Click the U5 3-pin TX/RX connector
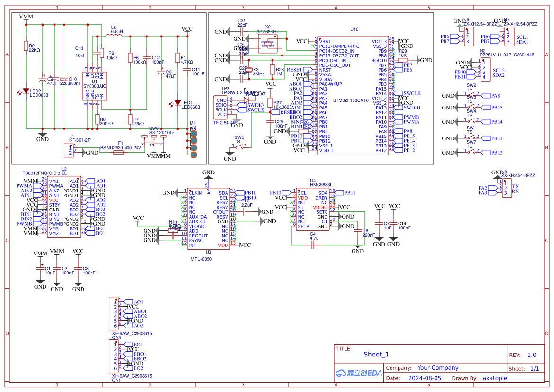The image size is (554, 392). pos(507,188)
